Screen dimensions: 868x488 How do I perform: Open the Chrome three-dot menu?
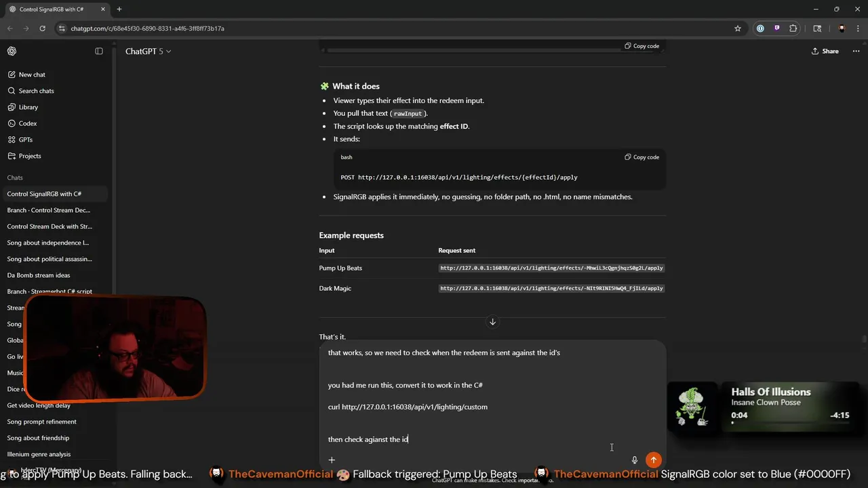(x=858, y=28)
